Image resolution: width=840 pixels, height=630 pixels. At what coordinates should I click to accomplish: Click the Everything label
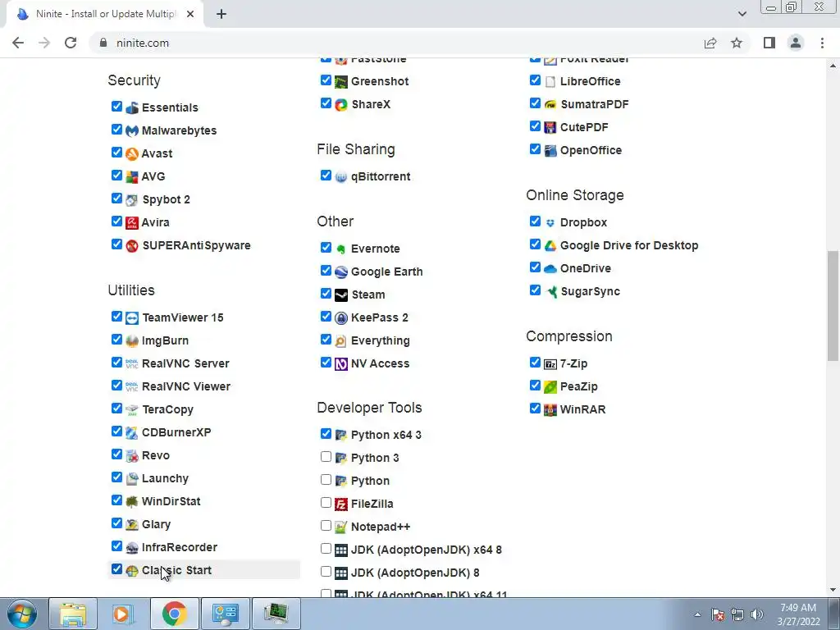coord(381,340)
